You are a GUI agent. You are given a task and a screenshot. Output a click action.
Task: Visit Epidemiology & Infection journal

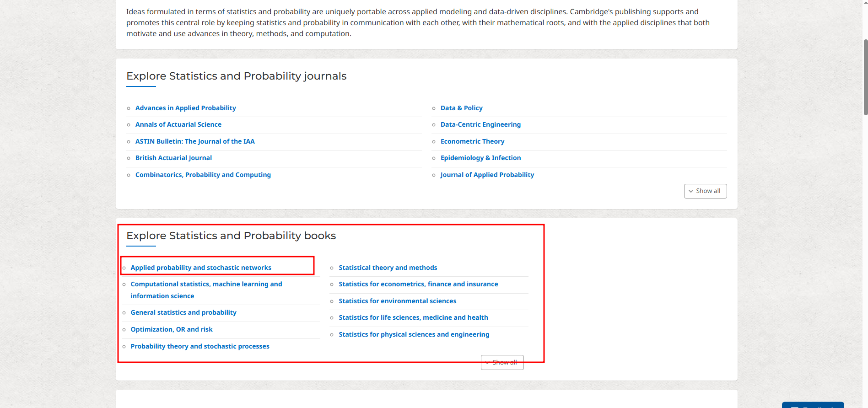[x=480, y=158]
